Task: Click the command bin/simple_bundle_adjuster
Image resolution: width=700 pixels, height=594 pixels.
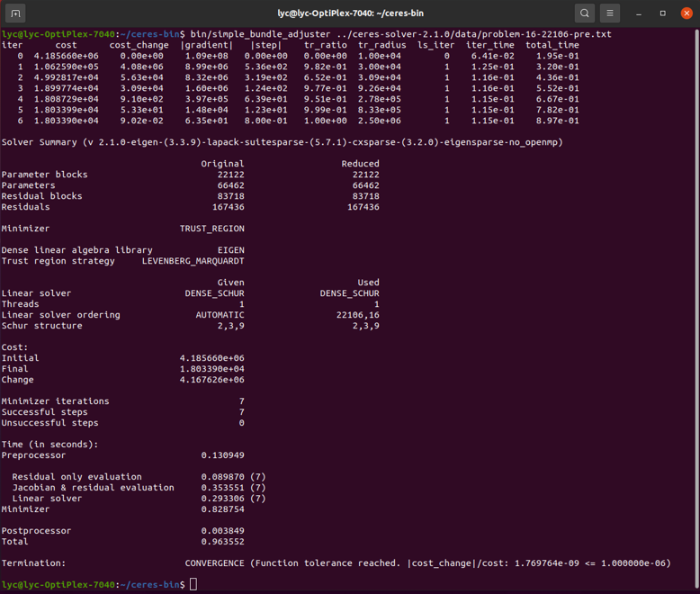Action: pyautogui.click(x=260, y=34)
